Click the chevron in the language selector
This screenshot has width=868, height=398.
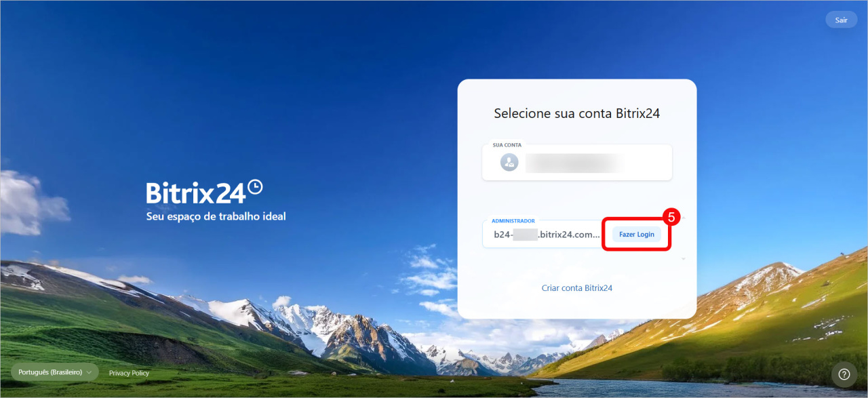[89, 372]
